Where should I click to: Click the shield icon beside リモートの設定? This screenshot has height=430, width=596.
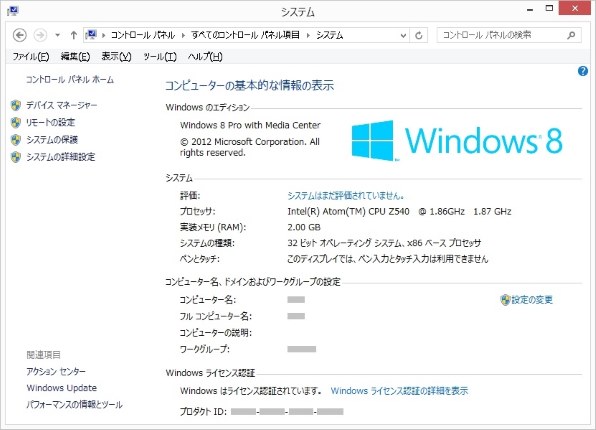pyautogui.click(x=16, y=122)
